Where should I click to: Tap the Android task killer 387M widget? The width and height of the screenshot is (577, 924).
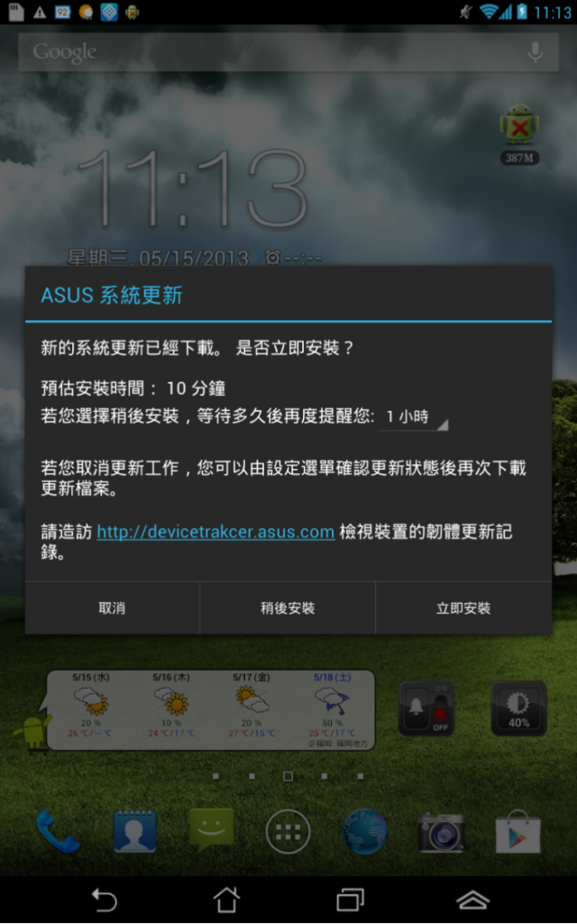tap(519, 133)
